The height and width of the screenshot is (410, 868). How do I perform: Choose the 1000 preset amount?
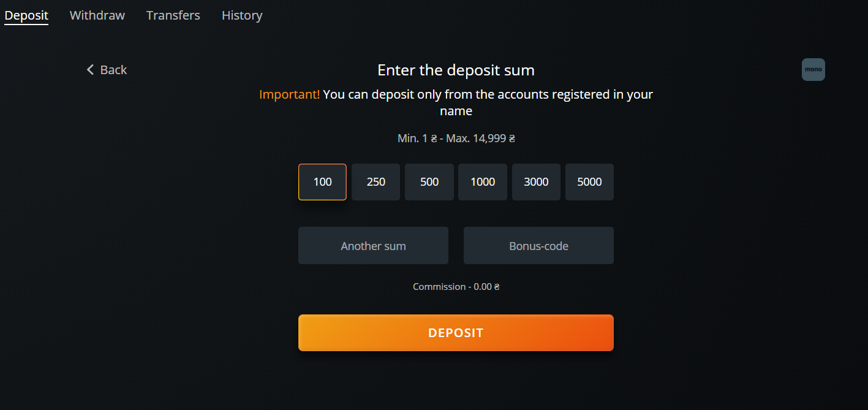483,182
